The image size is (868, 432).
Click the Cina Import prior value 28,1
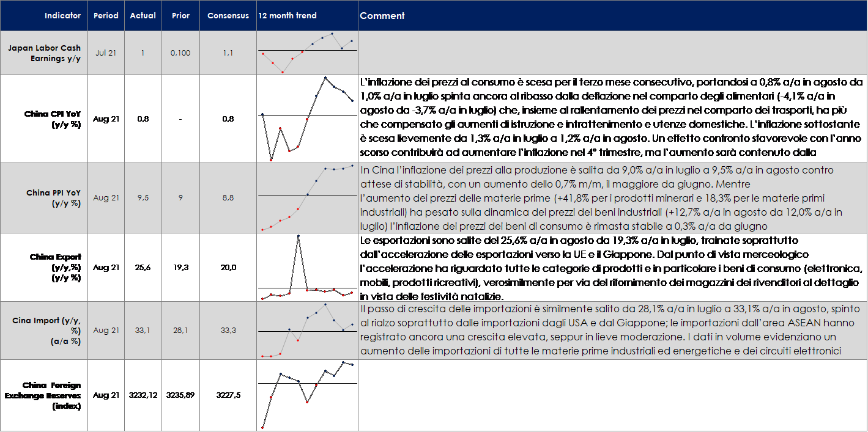pyautogui.click(x=180, y=331)
